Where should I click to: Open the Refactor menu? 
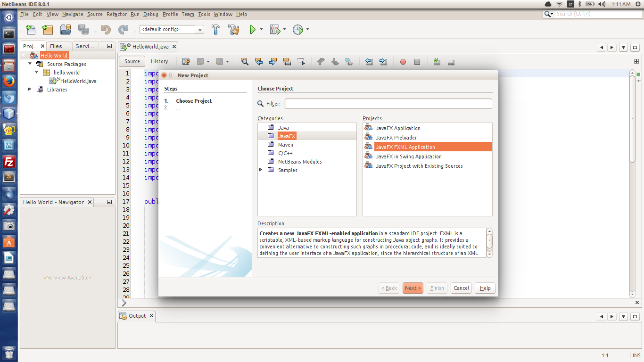[116, 14]
